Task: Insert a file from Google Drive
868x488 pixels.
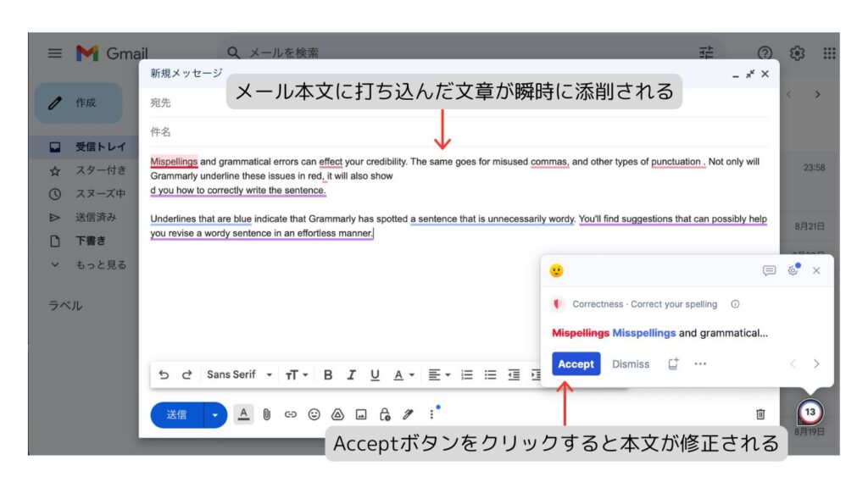Action: point(337,414)
